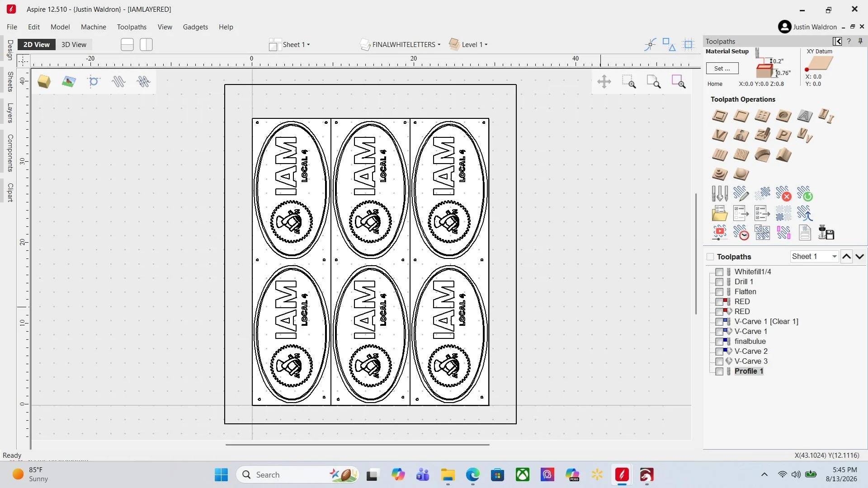Open the Gadgets menu
Screen dimensions: 868x488
[x=195, y=27]
